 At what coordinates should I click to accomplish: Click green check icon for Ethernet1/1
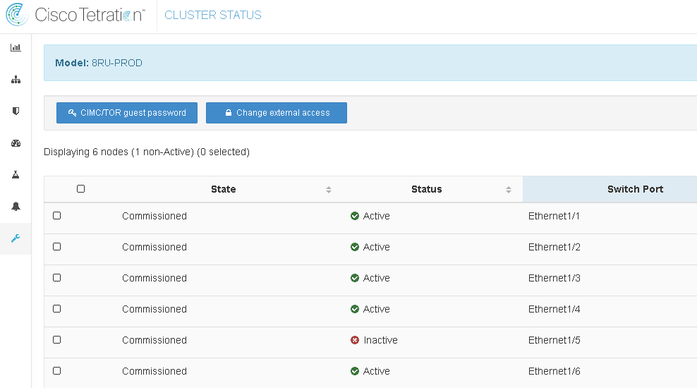tap(355, 216)
